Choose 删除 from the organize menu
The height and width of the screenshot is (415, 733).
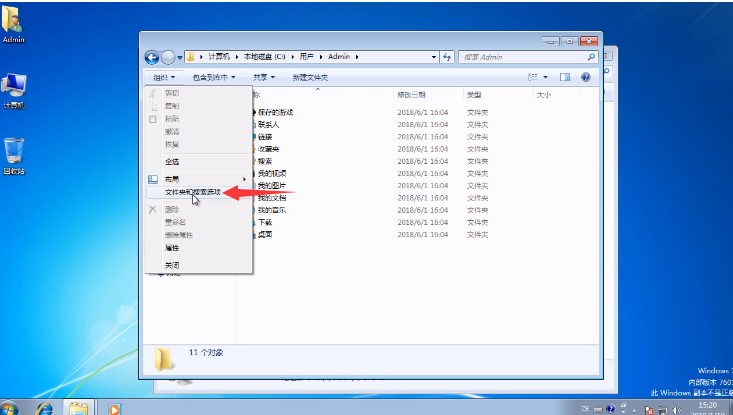(199, 209)
